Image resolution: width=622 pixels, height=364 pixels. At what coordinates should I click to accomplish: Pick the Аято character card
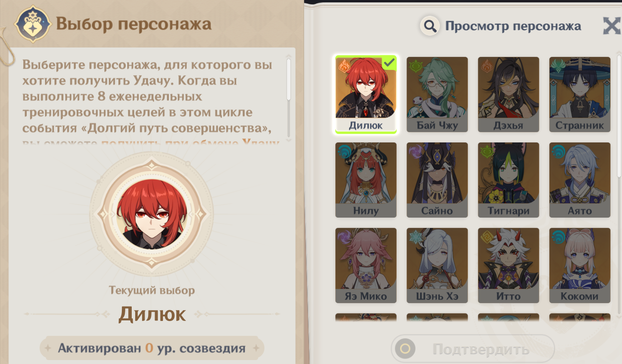580,180
